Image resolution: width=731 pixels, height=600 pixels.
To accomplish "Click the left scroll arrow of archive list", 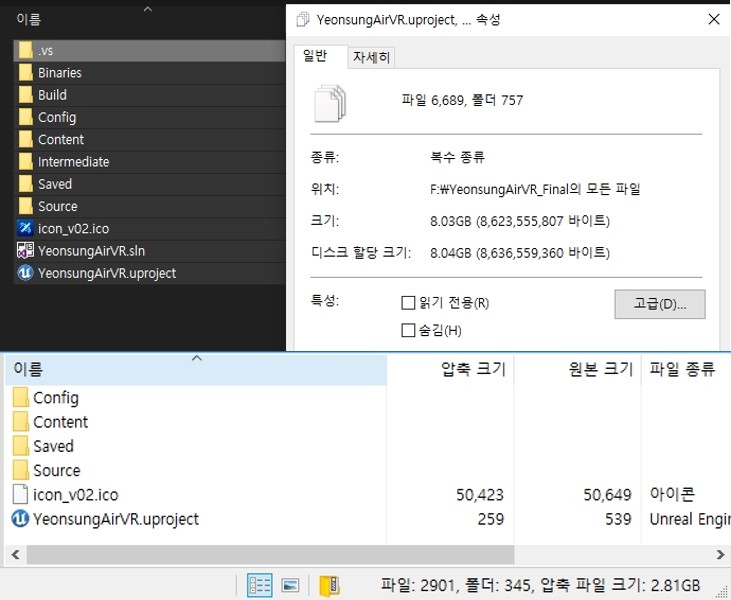I will pyautogui.click(x=15, y=554).
